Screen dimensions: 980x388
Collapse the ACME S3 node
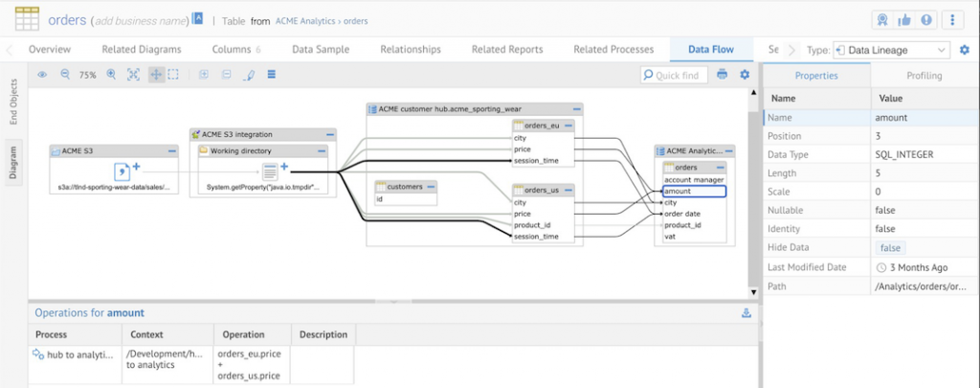172,150
